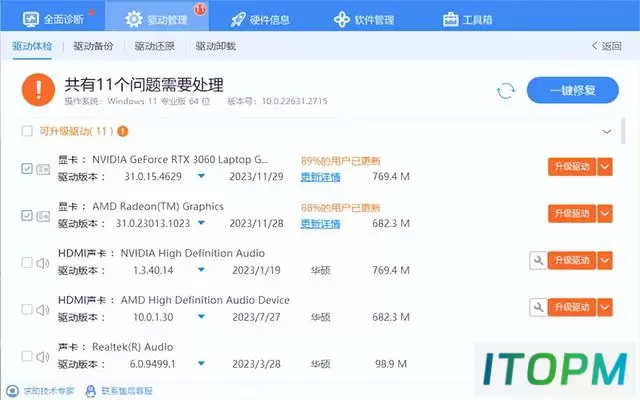This screenshot has height=400, width=640.
Task: Click 升级驱动 for AMD High Definition Audio Device
Action: 572,307
